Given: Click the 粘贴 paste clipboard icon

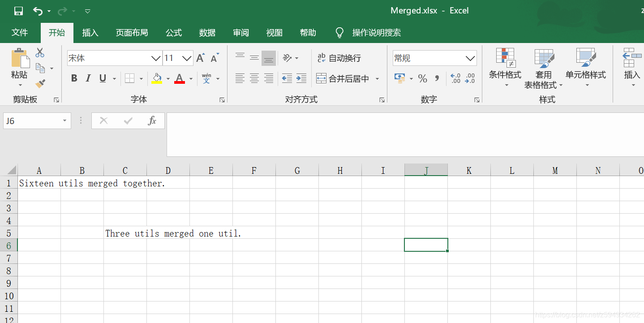Looking at the screenshot, I should pos(20,58).
